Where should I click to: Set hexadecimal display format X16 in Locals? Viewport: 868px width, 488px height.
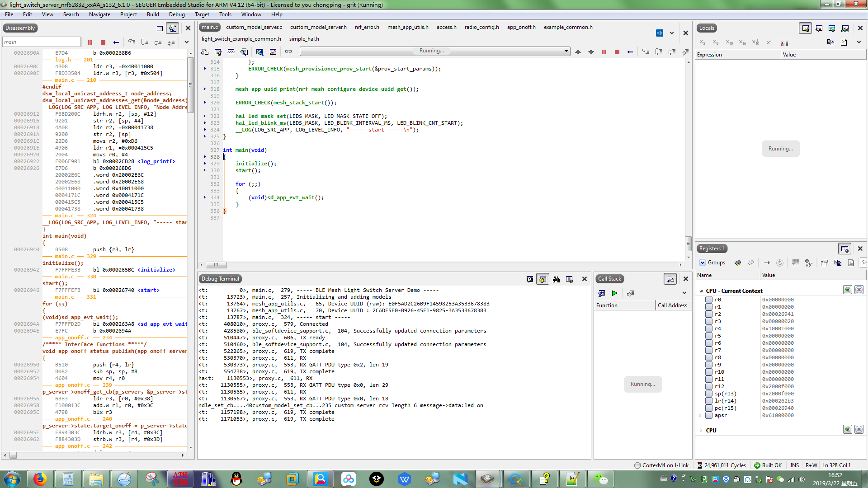742,42
